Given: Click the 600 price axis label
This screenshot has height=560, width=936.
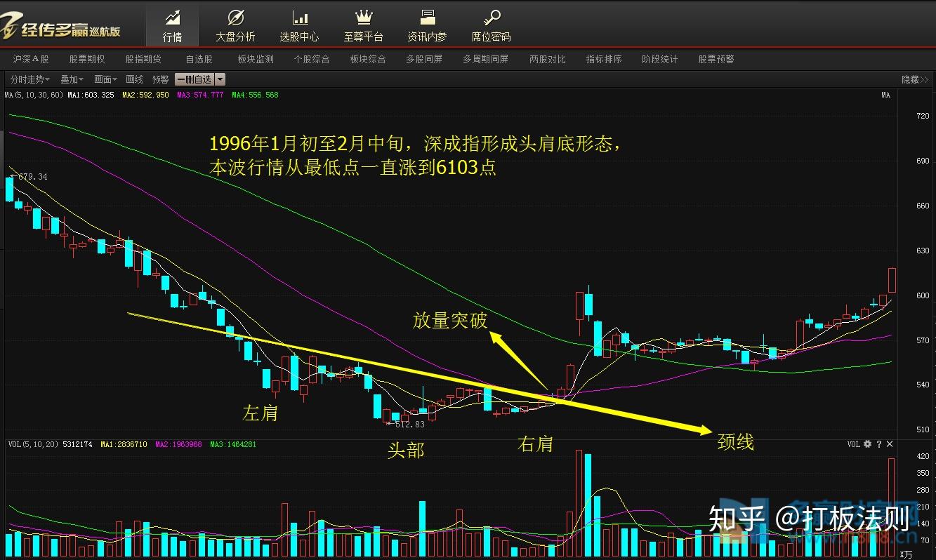Looking at the screenshot, I should [922, 295].
